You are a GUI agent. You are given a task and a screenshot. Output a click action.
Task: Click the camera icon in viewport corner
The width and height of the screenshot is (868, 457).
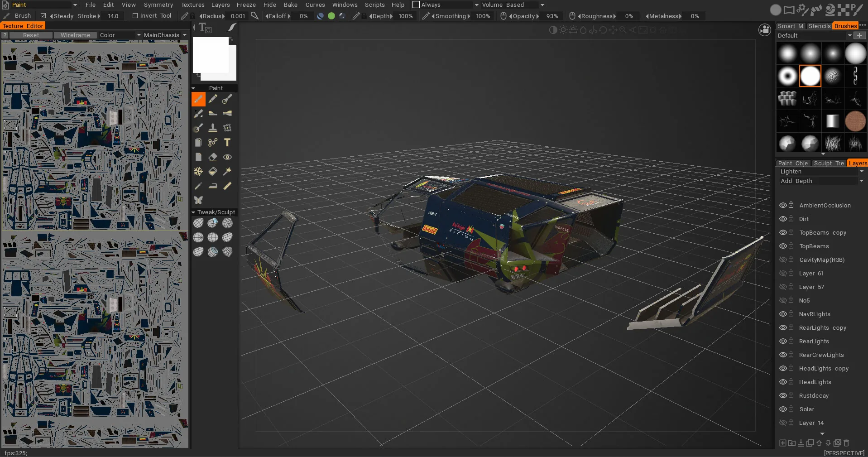pos(765,30)
